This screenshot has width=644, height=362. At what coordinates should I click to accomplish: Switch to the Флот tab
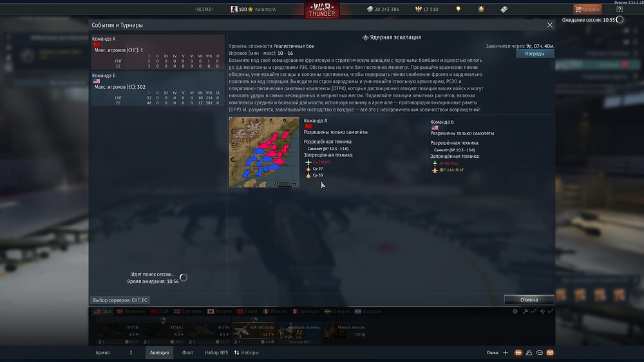click(x=188, y=352)
